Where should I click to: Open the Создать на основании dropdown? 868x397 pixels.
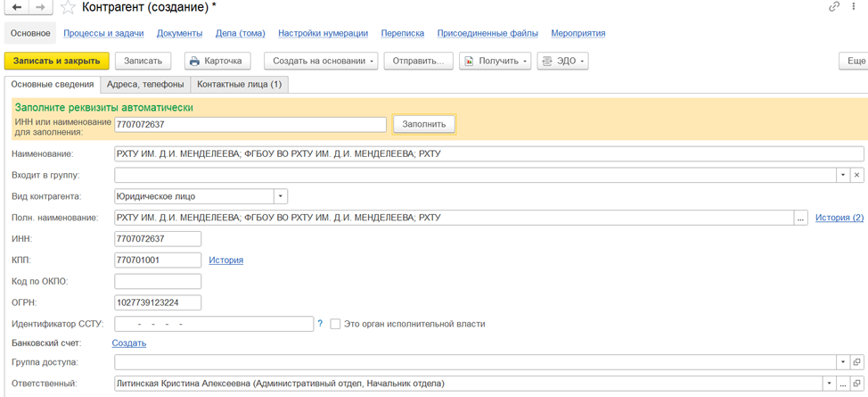coord(321,62)
